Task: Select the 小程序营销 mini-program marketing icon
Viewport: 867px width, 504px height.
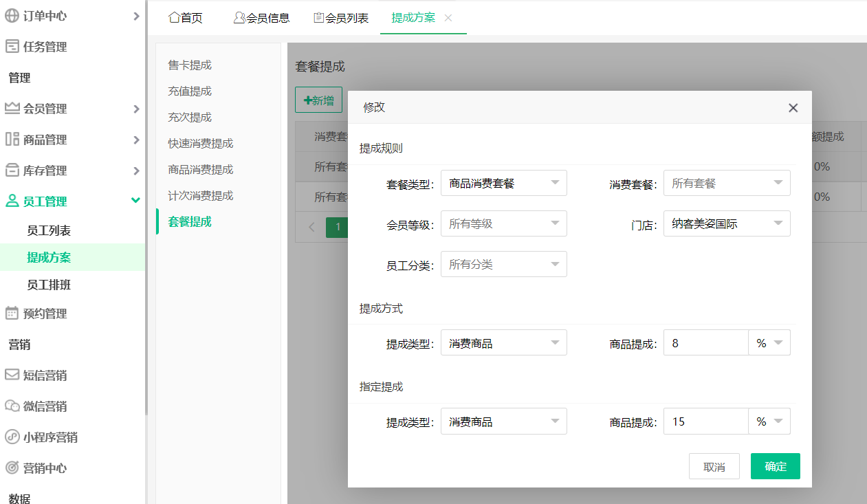Action: pos(12,437)
